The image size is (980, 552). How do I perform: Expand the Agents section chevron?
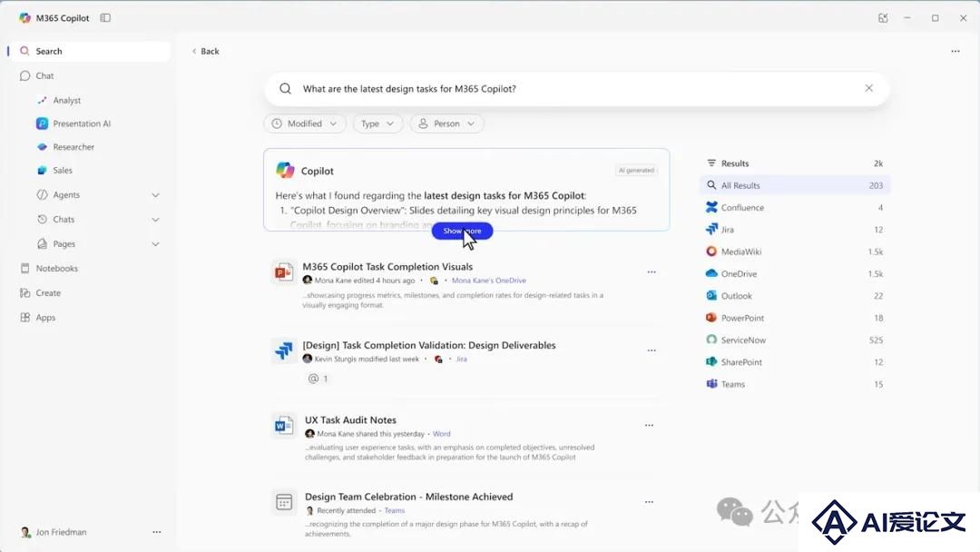pyautogui.click(x=156, y=195)
